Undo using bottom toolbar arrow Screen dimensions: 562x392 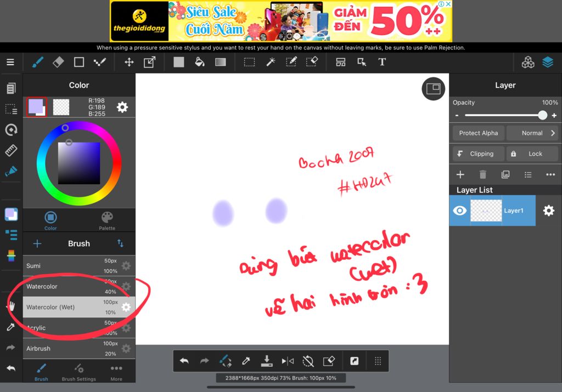184,361
